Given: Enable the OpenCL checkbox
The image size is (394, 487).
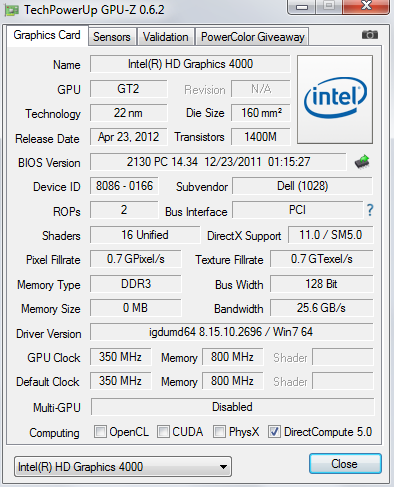Looking at the screenshot, I should point(100,432).
